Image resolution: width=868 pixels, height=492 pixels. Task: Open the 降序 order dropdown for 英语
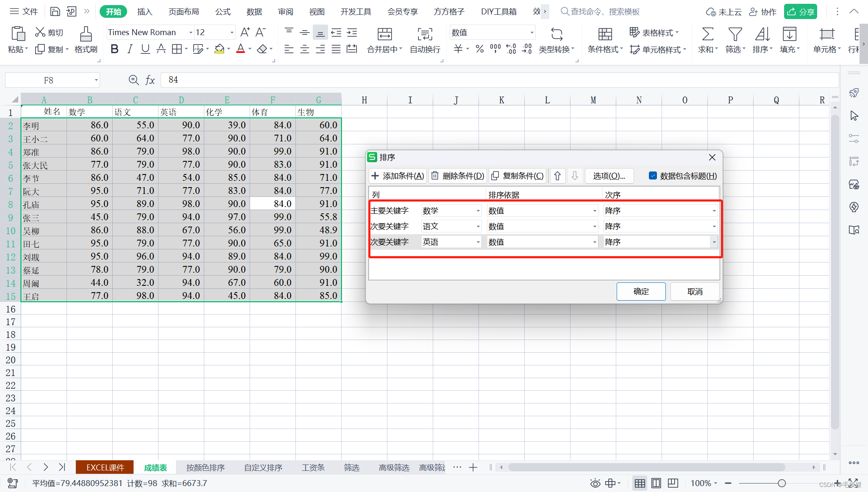(x=714, y=242)
